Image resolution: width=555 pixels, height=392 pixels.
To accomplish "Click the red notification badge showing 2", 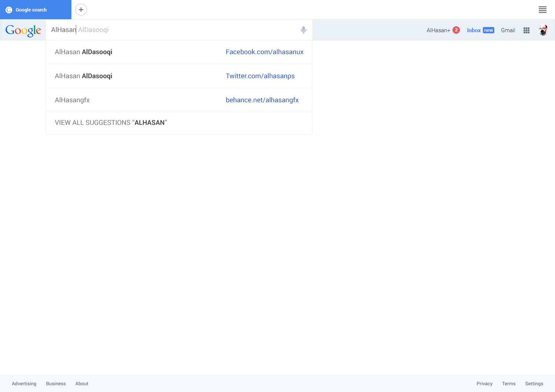I will coord(456,30).
